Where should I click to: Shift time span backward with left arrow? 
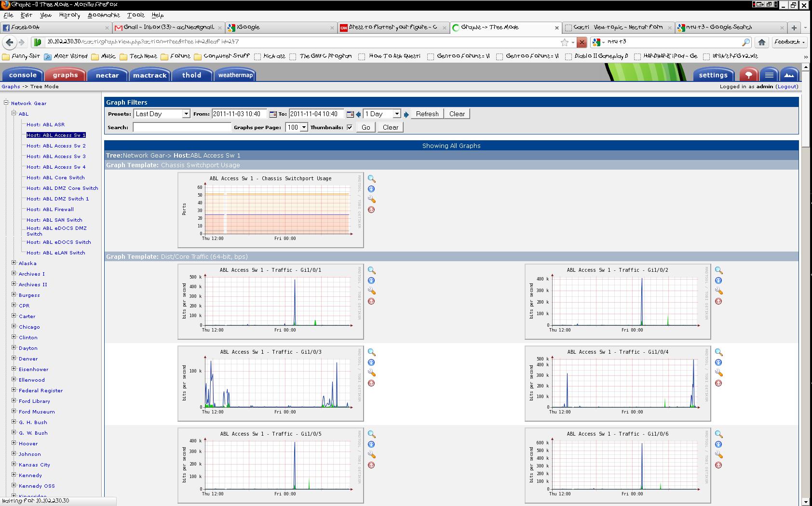pos(358,114)
